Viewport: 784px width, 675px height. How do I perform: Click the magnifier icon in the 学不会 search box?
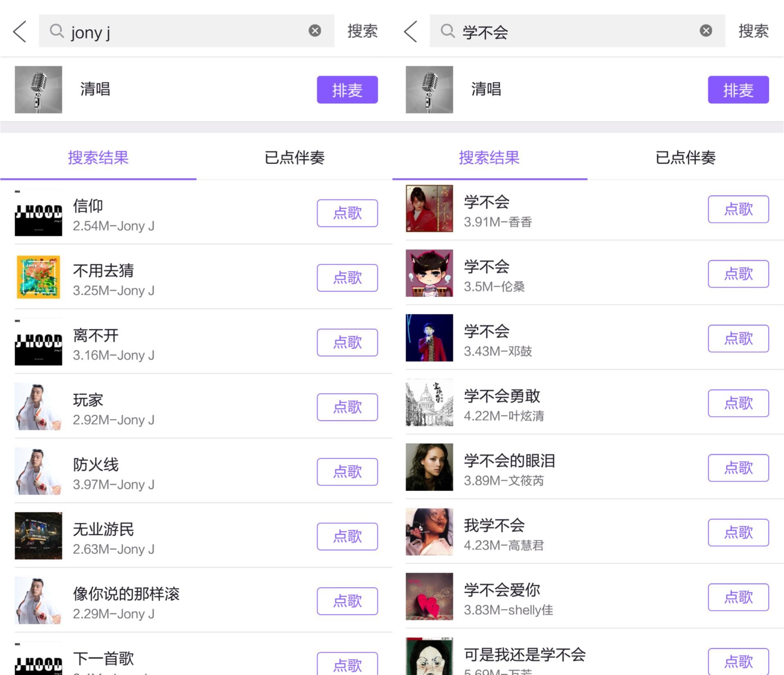(x=448, y=31)
